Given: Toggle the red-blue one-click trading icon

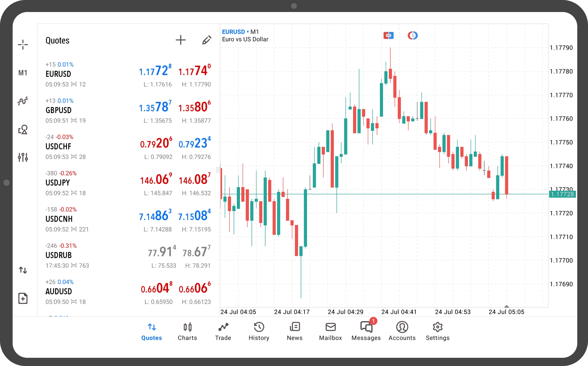Looking at the screenshot, I should click(x=388, y=35).
